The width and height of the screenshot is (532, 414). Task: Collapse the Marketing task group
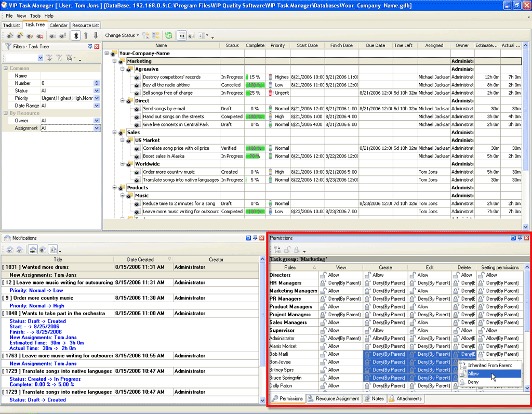(x=115, y=61)
